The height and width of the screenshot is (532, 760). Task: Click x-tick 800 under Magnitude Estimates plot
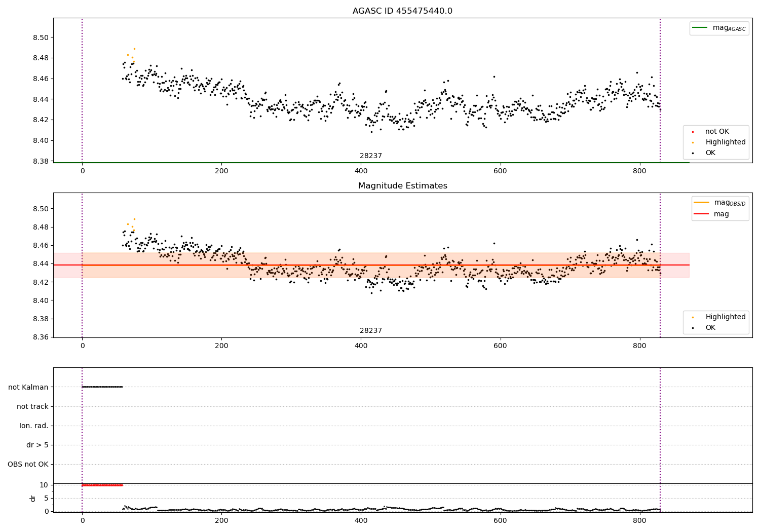tap(639, 346)
